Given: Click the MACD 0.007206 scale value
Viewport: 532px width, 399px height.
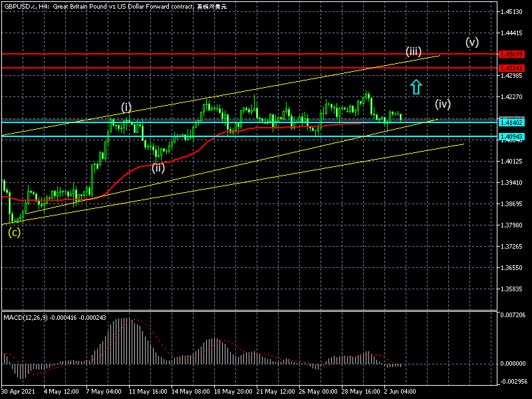Looking at the screenshot, I should click(x=513, y=314).
